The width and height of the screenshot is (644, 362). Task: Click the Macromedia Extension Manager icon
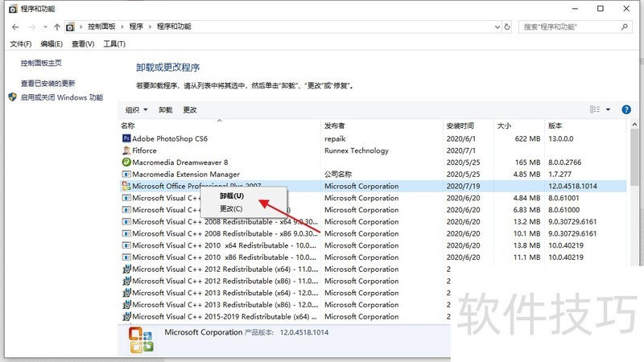pyautogui.click(x=126, y=174)
